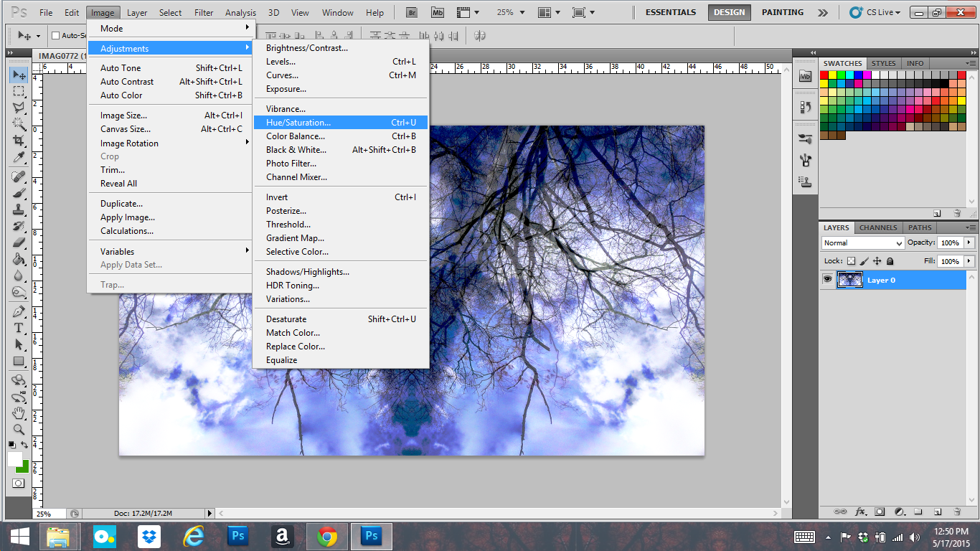Select the Rectangular Marquee tool

coord(19,91)
